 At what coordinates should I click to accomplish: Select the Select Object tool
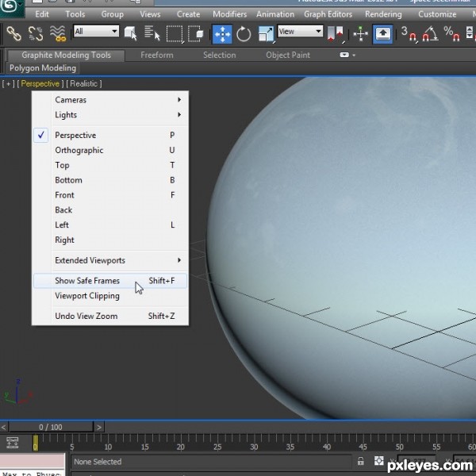click(131, 33)
